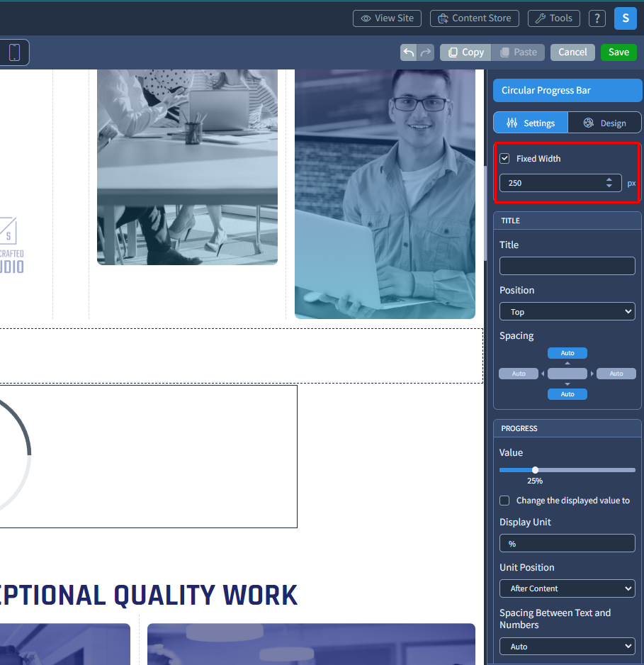
Task: Select the office meeting table image
Action: coord(187,167)
